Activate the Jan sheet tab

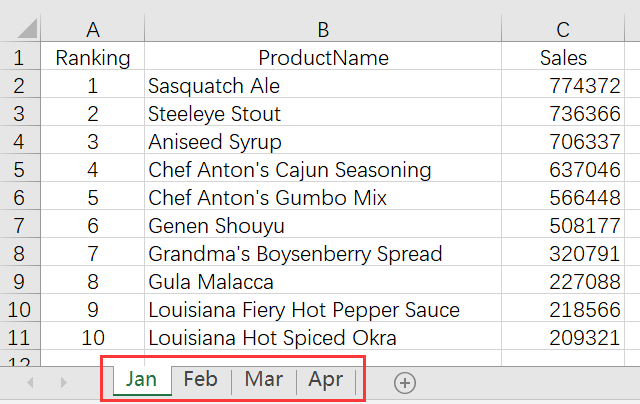point(141,379)
